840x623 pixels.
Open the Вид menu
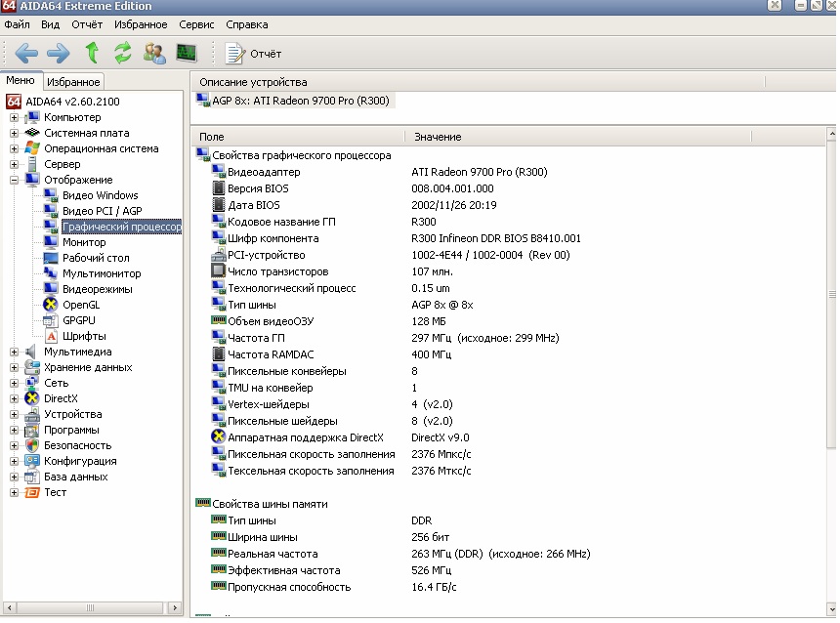pos(51,24)
